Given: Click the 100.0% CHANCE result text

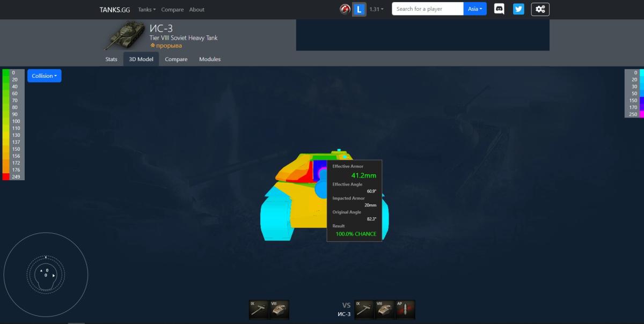Looking at the screenshot, I should [x=356, y=234].
